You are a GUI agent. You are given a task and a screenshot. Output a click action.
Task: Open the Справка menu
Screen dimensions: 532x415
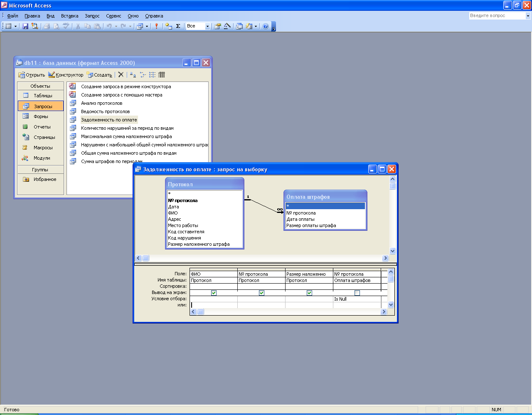(154, 16)
